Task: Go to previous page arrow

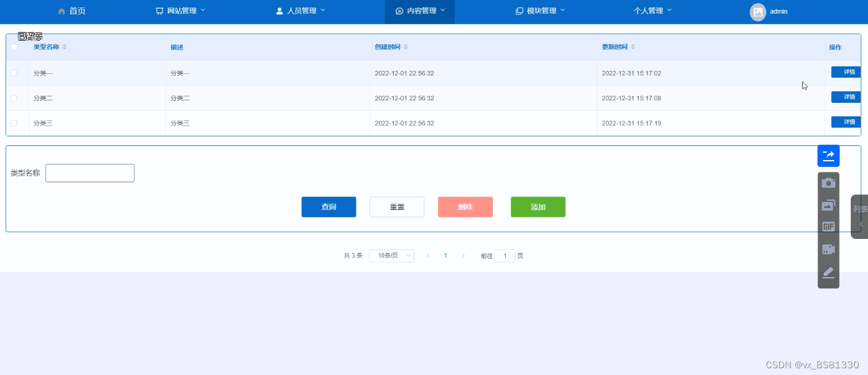Action: 428,256
